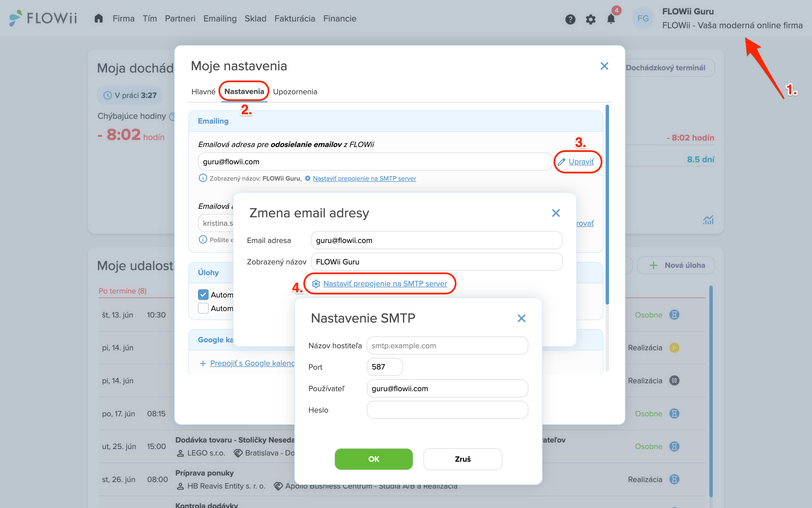The image size is (812, 508).
Task: Click hourglass icon on 25. jún row
Action: (x=674, y=446)
